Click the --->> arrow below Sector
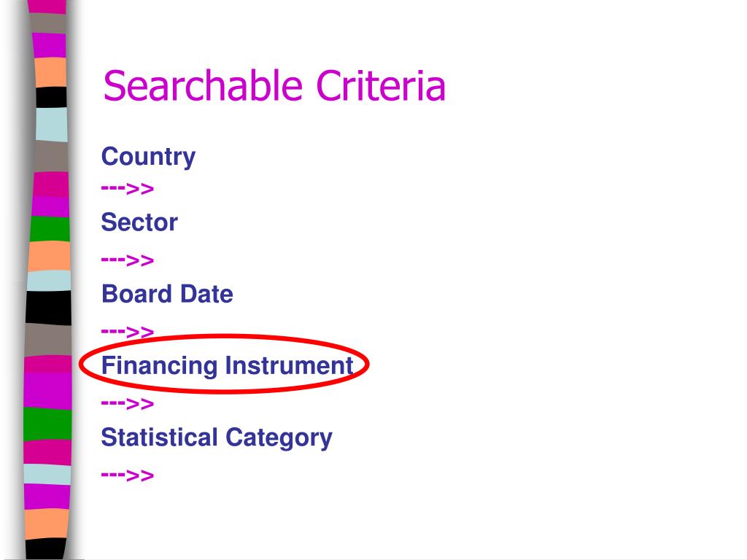Image resolution: width=747 pixels, height=560 pixels. tap(127, 260)
